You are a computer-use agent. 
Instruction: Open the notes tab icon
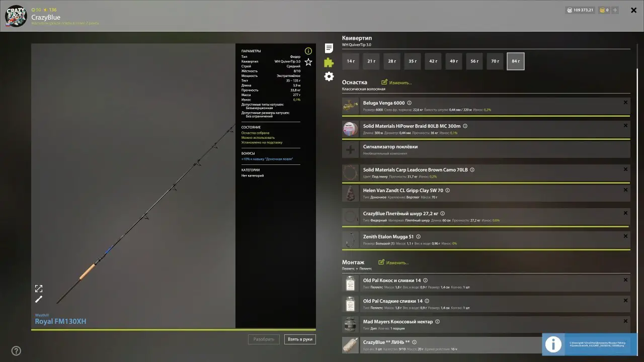[329, 48]
